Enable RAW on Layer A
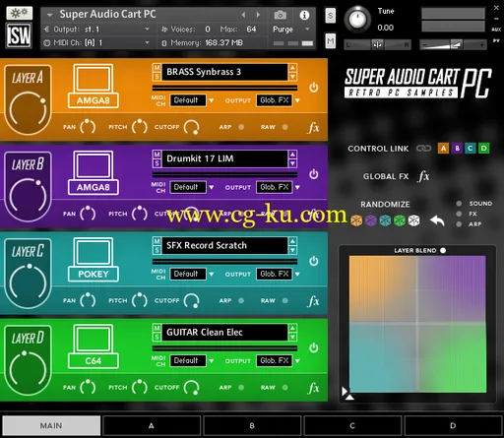Image resolution: width=504 pixels, height=438 pixels. pyautogui.click(x=284, y=127)
